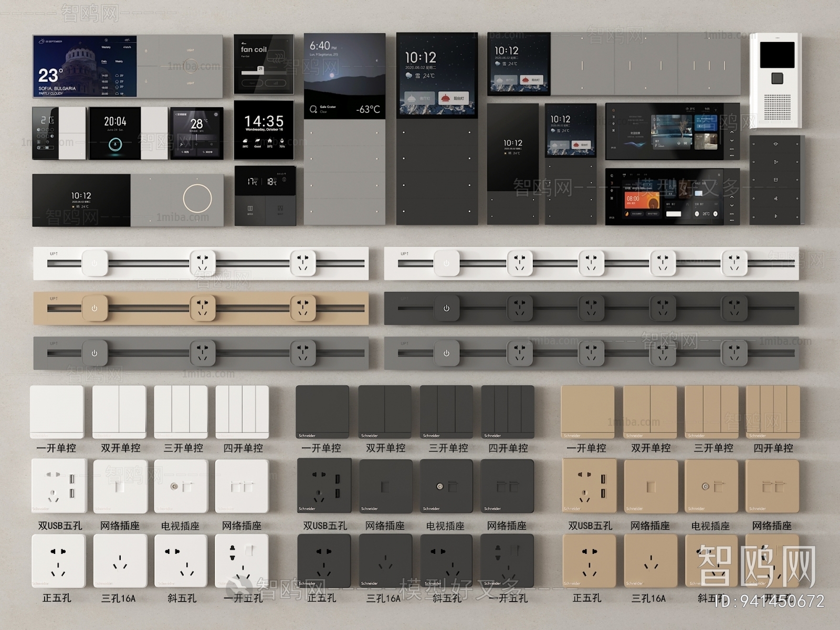Tap the microphone icon on the 20:04 panel
Screen dimensions: 840x630
pyautogui.click(x=115, y=145)
